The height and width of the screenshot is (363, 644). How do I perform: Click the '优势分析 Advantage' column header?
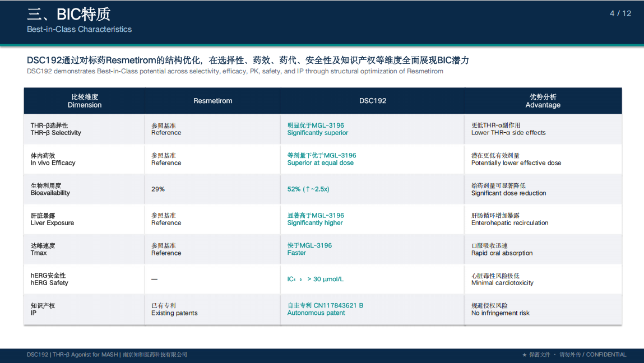[543, 101]
